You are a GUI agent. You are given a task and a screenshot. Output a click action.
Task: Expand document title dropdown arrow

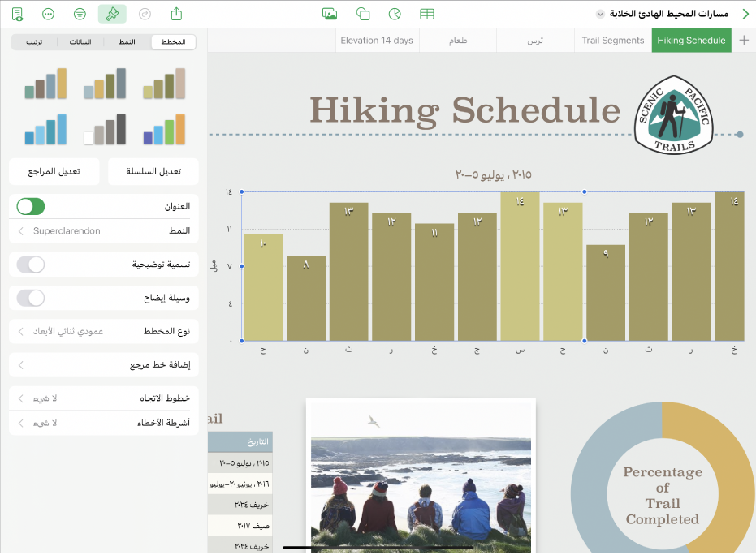600,14
